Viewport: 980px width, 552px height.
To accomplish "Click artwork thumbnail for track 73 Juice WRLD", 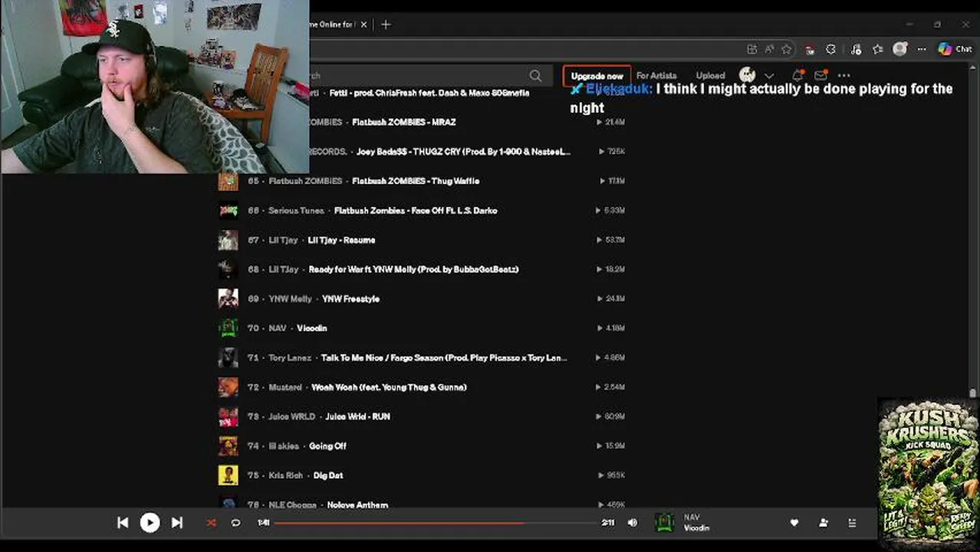I will (x=228, y=416).
